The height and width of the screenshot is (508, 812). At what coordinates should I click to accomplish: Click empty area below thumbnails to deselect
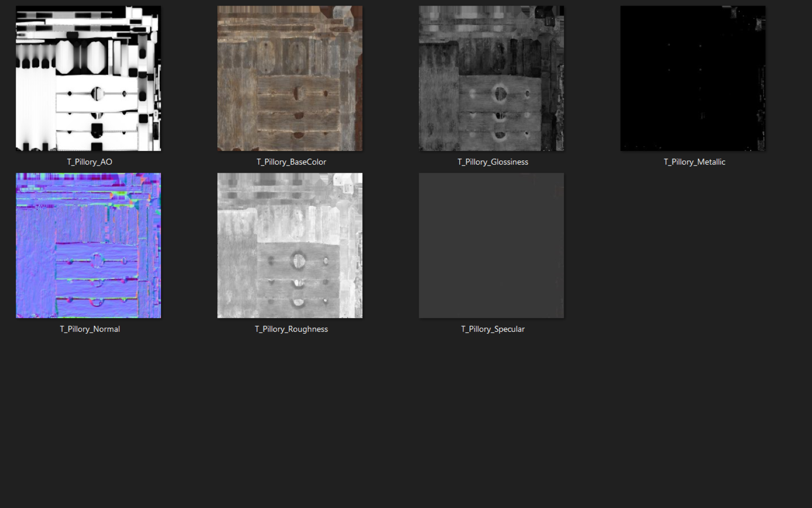(x=406, y=422)
